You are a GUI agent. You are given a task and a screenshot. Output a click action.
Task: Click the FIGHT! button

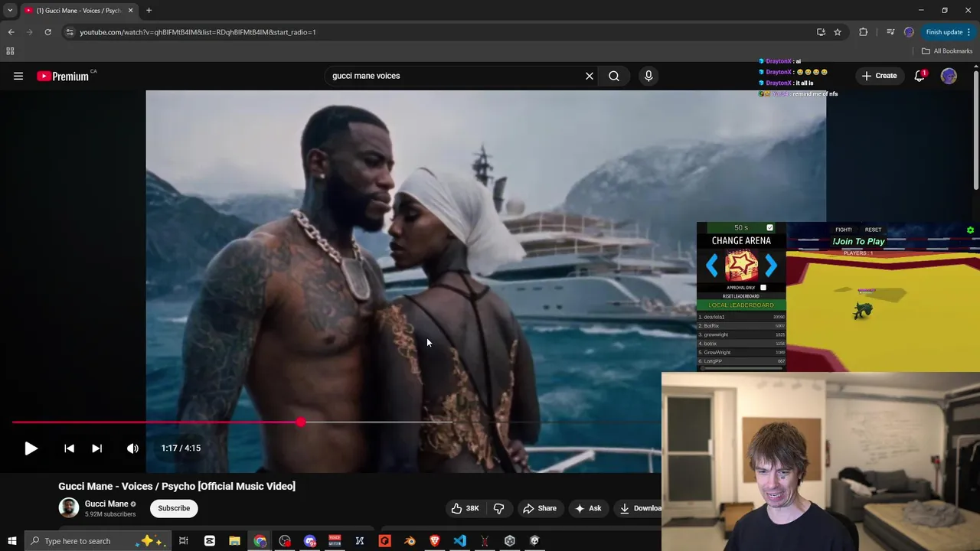(844, 230)
